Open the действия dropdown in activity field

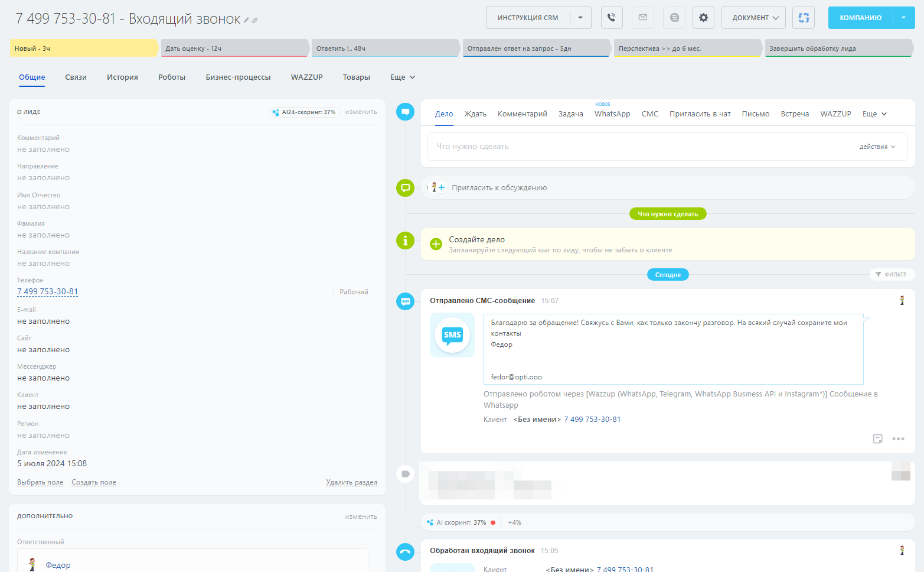point(877,147)
